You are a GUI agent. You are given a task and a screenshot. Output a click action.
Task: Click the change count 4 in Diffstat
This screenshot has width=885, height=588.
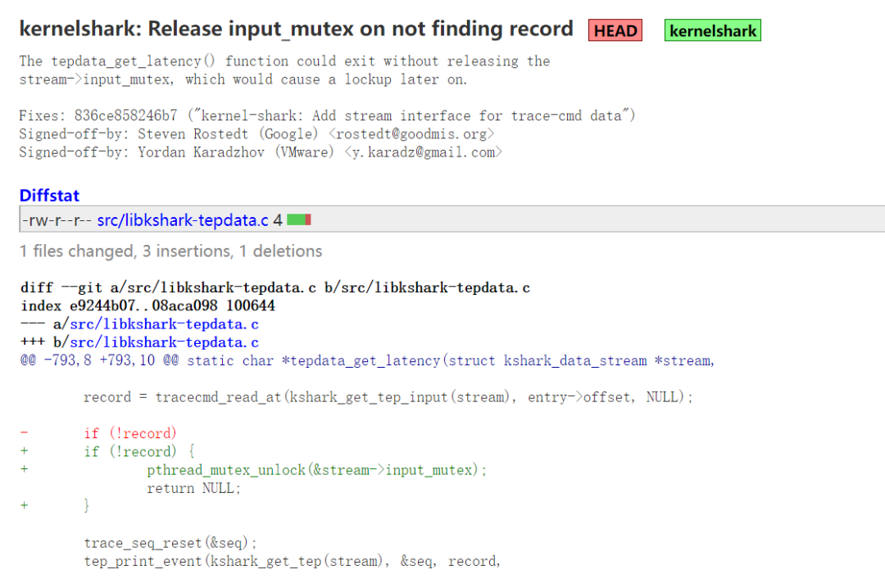pyautogui.click(x=278, y=220)
